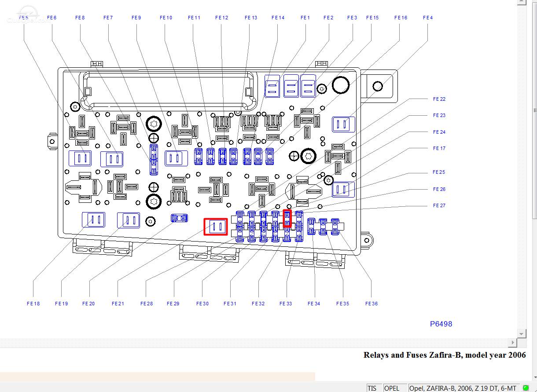The height and width of the screenshot is (392, 537).
Task: Click the FE8 component label
Action: click(x=80, y=18)
